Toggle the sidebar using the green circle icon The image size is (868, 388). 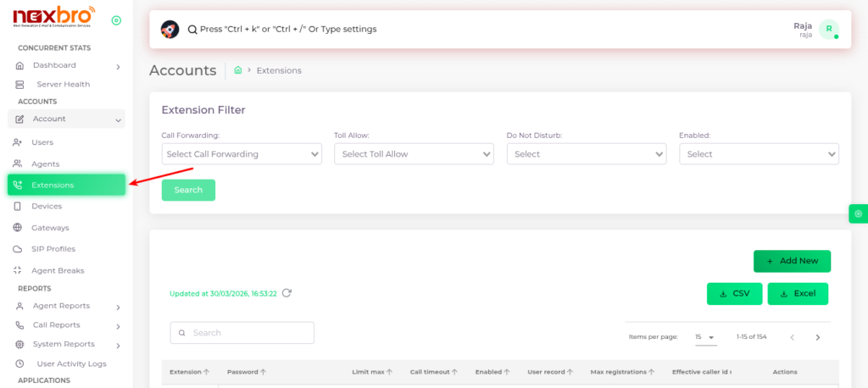116,20
